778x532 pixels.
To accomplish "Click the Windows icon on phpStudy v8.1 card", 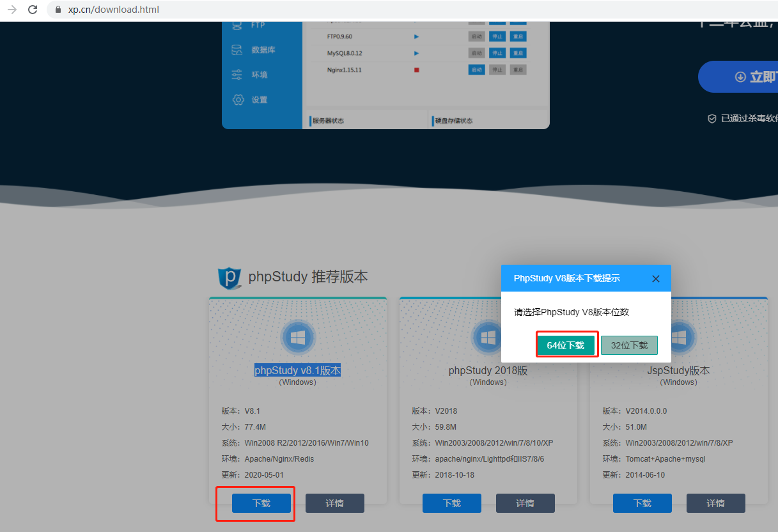I will (298, 338).
